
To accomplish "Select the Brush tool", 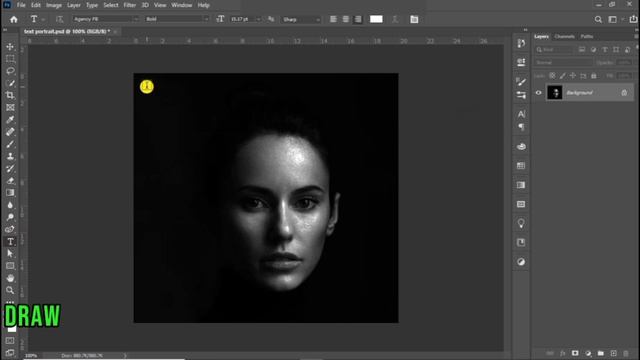I will point(10,144).
